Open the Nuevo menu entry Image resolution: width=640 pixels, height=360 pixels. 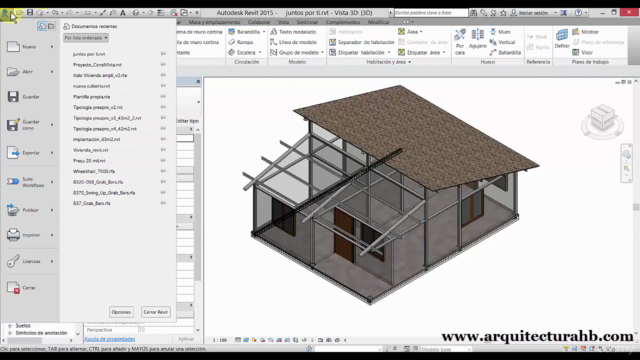coord(30,47)
